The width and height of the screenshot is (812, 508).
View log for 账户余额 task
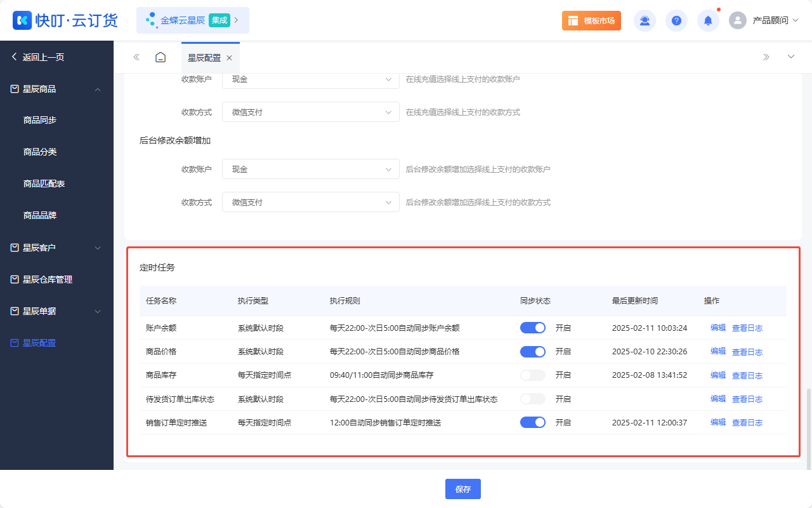click(747, 328)
